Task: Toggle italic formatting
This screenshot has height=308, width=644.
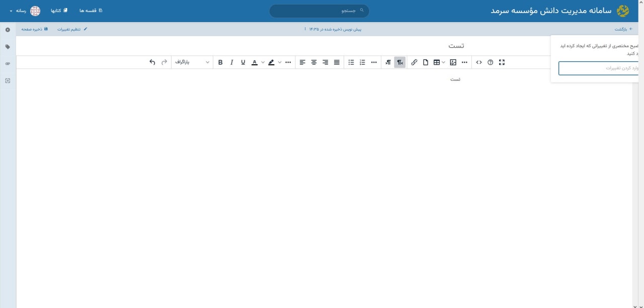Action: pos(232,62)
